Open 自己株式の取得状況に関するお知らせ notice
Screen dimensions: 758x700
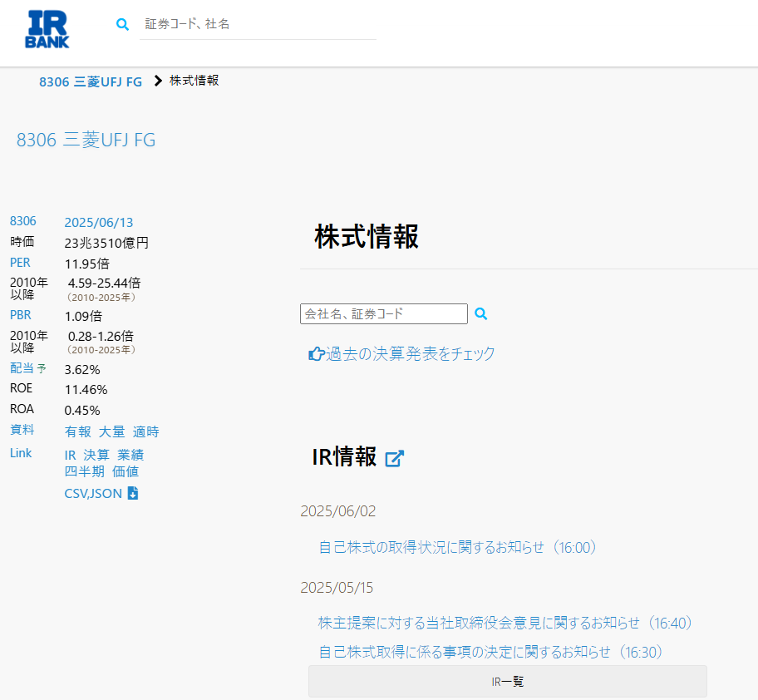click(x=458, y=547)
